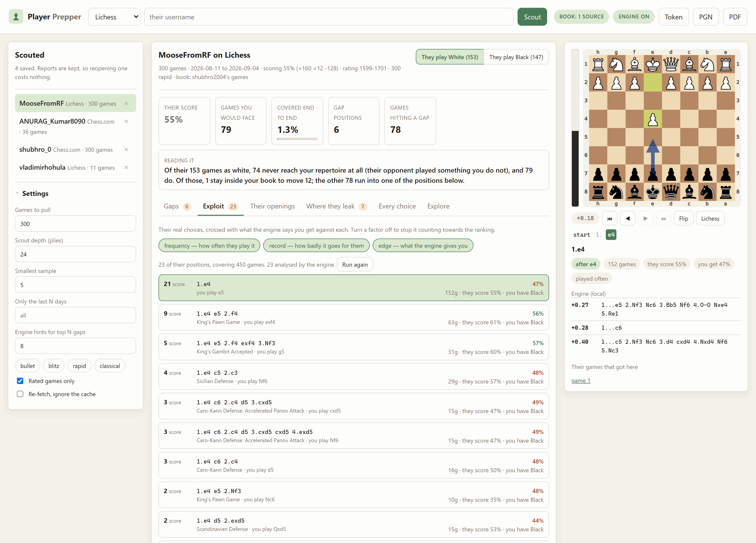Image resolution: width=756 pixels, height=543 pixels.
Task: Click the evaluation bar beside the board
Action: click(575, 128)
